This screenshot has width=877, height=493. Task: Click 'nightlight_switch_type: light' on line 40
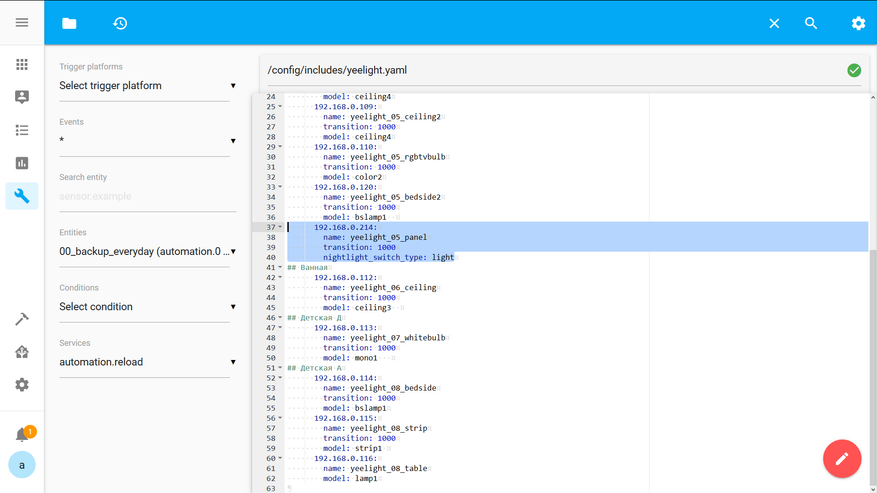388,257
